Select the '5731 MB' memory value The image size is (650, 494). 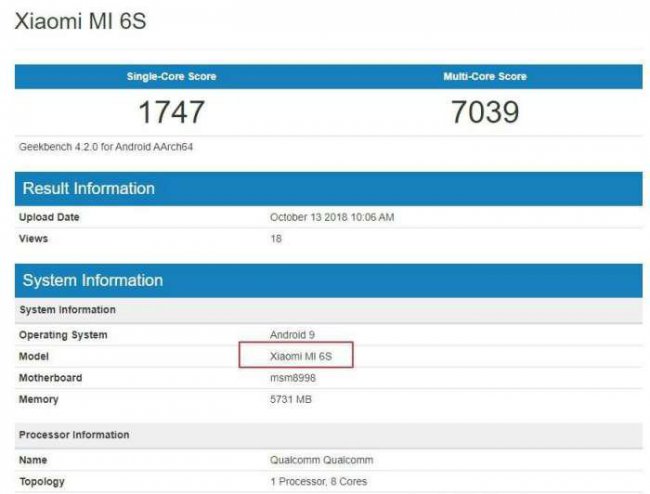291,400
